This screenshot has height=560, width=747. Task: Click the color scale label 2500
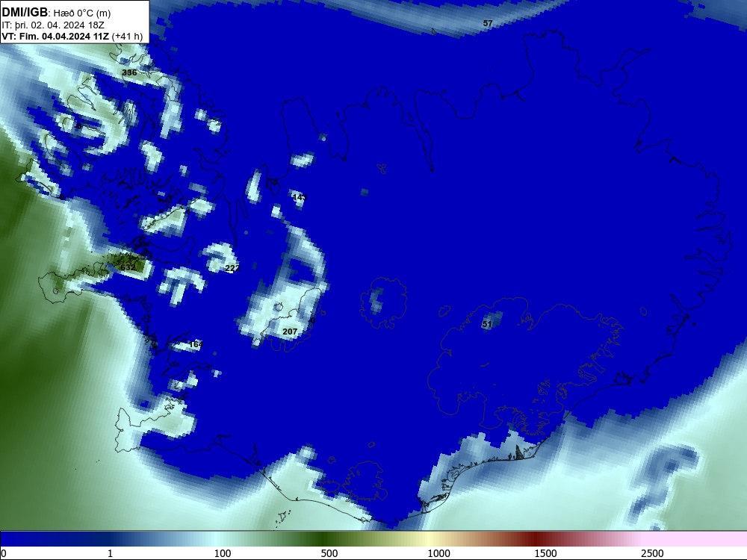(652, 553)
